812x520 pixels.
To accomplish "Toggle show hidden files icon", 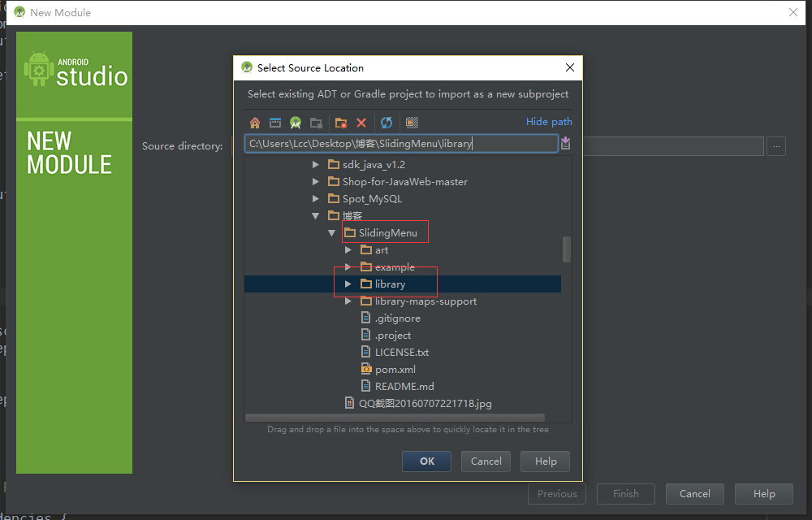I will (412, 123).
